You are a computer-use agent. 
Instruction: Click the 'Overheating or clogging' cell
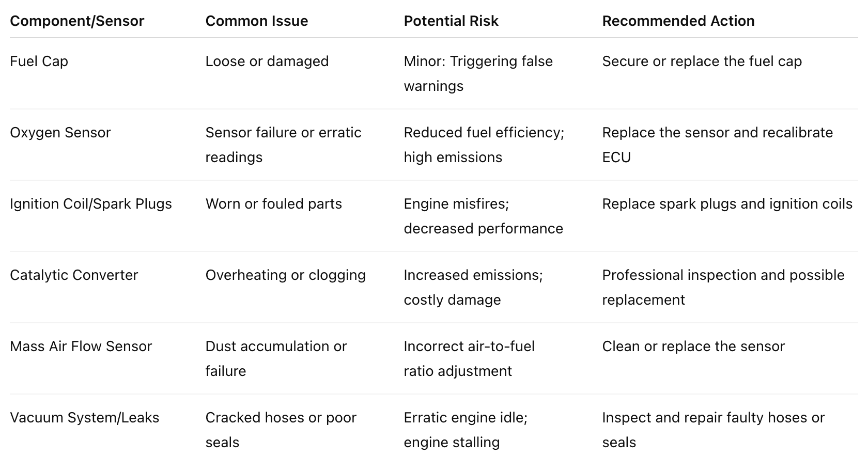[286, 275]
